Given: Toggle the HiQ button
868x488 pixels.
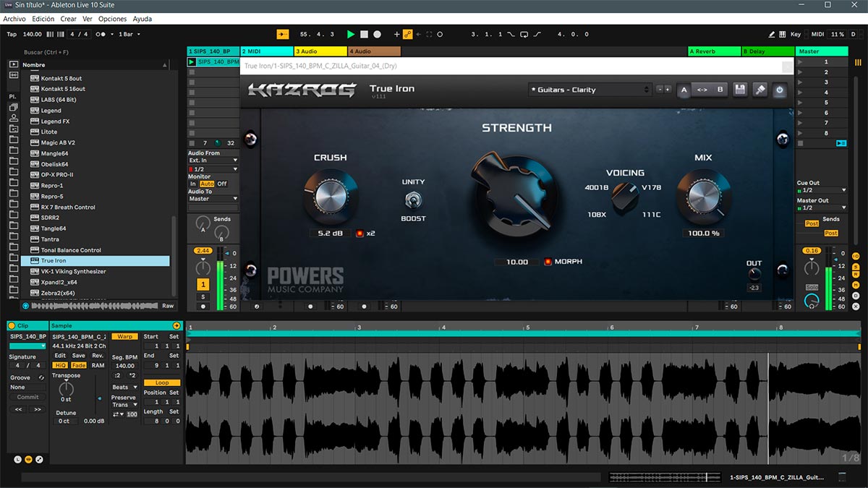Looking at the screenshot, I should point(61,365).
